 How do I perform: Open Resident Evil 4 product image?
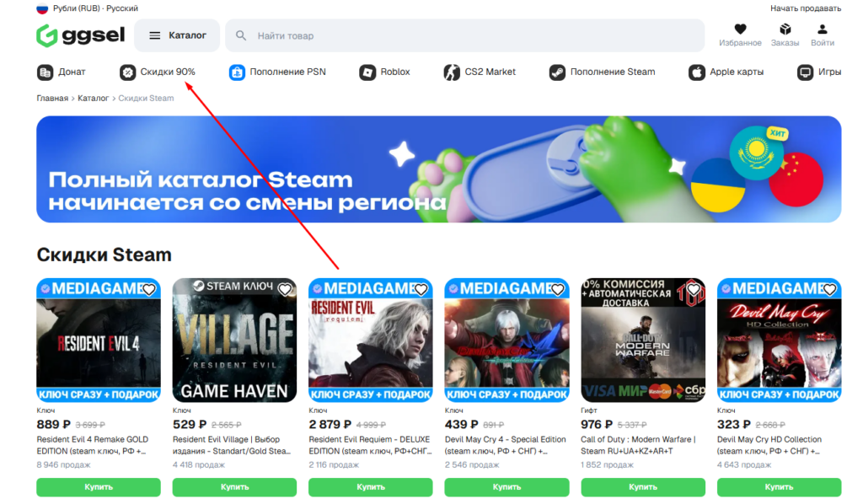coord(99,340)
